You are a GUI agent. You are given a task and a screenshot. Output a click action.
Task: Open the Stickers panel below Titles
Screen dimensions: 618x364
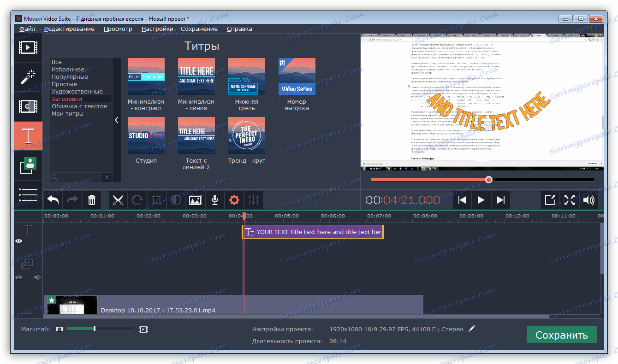(x=28, y=165)
